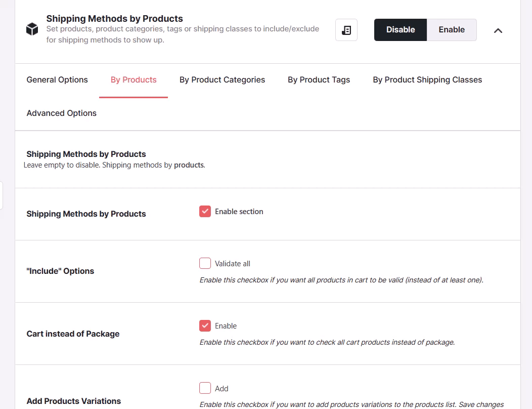Click 'check all cart products instead of package' hint
Image resolution: width=532 pixels, height=409 pixels.
coord(327,342)
